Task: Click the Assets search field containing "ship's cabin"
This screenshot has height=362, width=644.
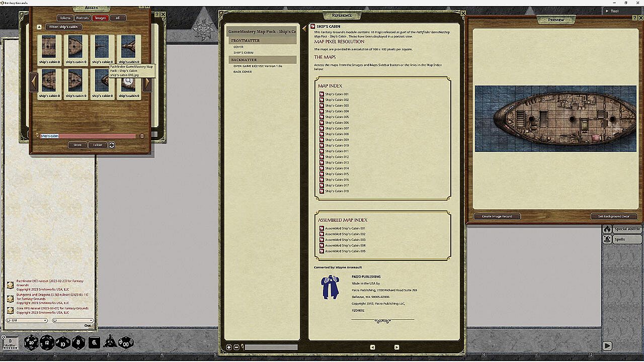Action: click(88, 136)
